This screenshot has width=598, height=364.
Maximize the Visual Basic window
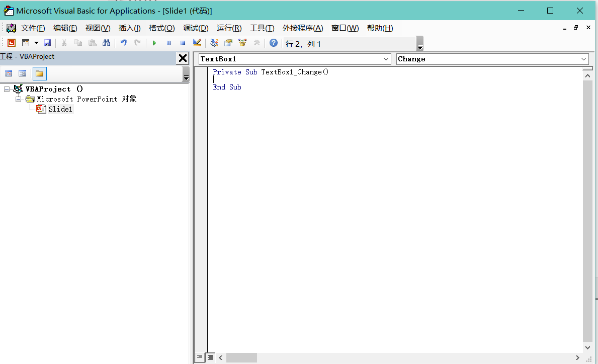point(550,11)
